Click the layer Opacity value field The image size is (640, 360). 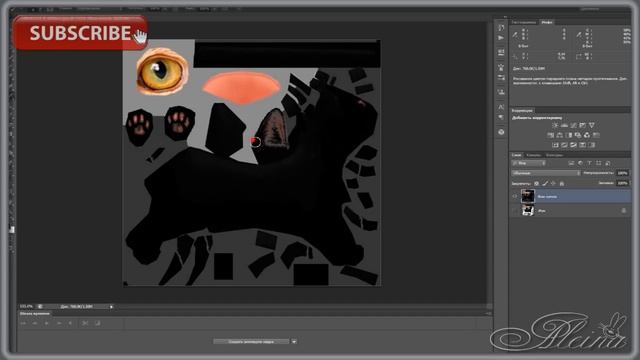point(622,173)
